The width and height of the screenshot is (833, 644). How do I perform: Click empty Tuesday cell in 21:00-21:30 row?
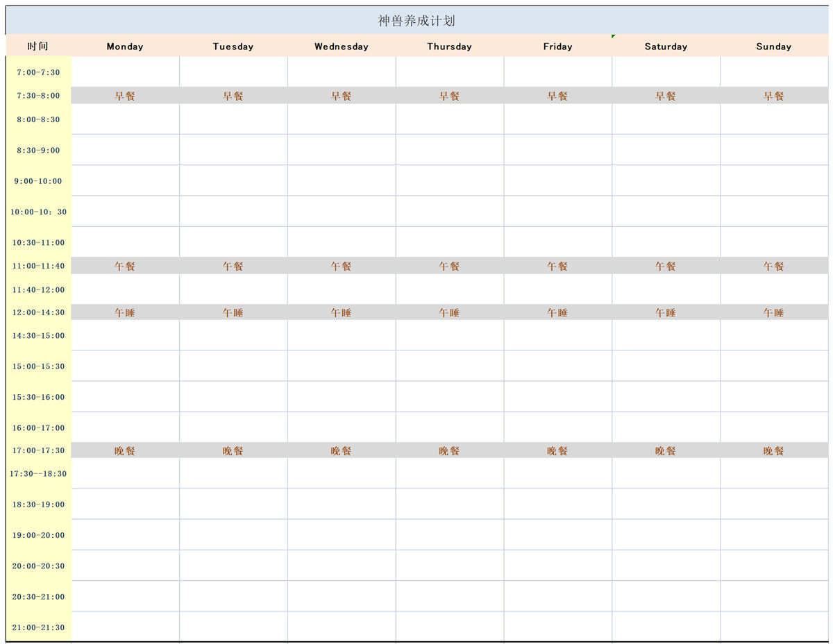click(x=233, y=627)
